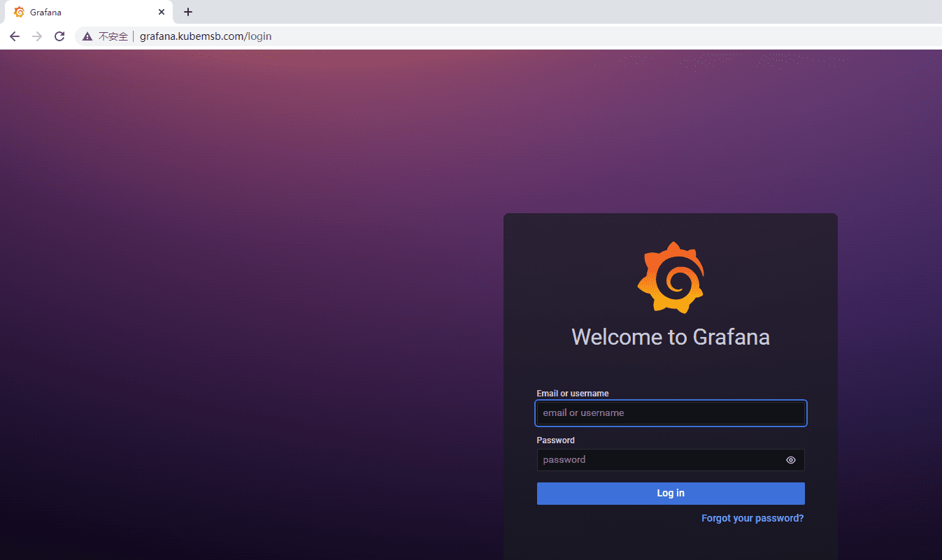Screen dimensions: 942x560
Task: Click the Email or username label
Action: tap(573, 394)
